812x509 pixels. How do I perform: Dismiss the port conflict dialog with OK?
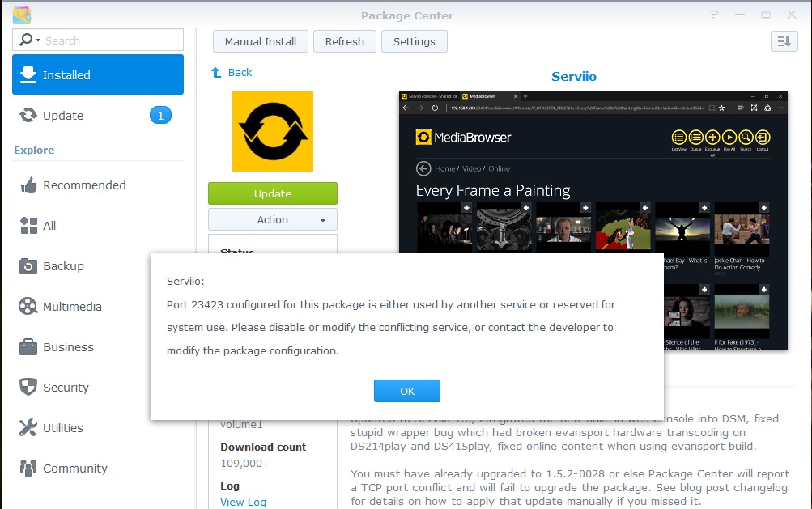[x=407, y=391]
